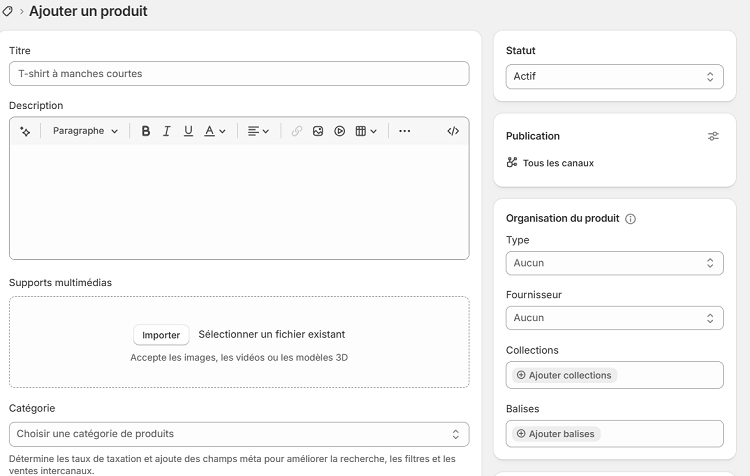Click the Titre input field

[239, 74]
